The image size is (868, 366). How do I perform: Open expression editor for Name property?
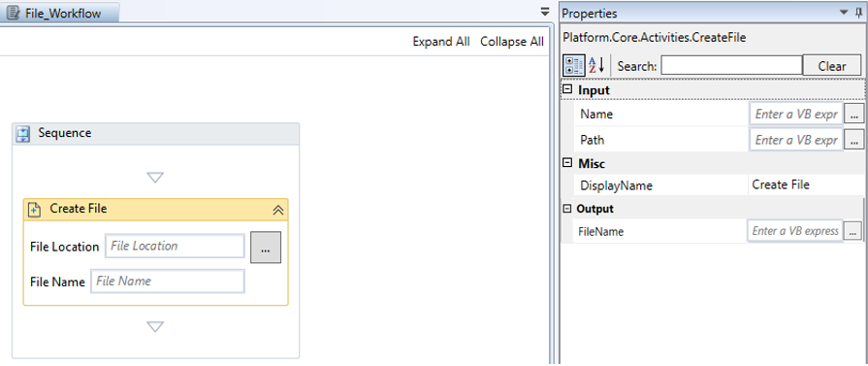click(x=853, y=115)
